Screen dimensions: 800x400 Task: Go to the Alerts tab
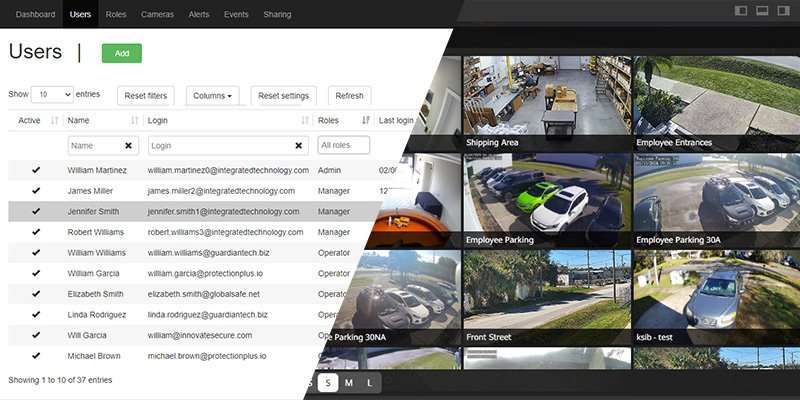point(199,14)
